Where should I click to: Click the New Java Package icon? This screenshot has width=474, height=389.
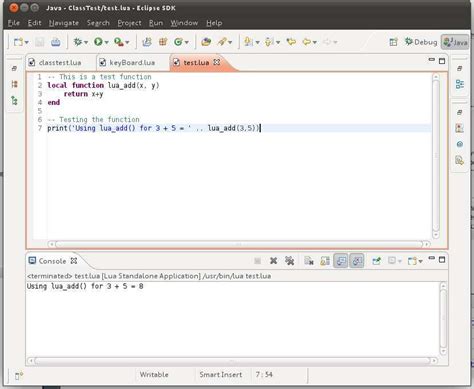click(x=163, y=42)
